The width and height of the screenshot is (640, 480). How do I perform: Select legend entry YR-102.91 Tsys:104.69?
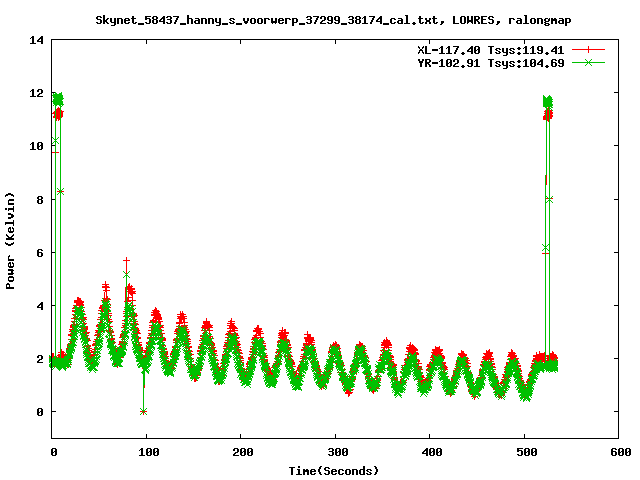tap(491, 63)
